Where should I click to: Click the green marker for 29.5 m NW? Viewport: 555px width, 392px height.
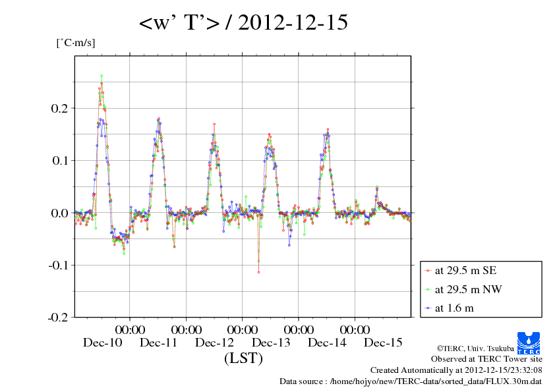point(428,289)
